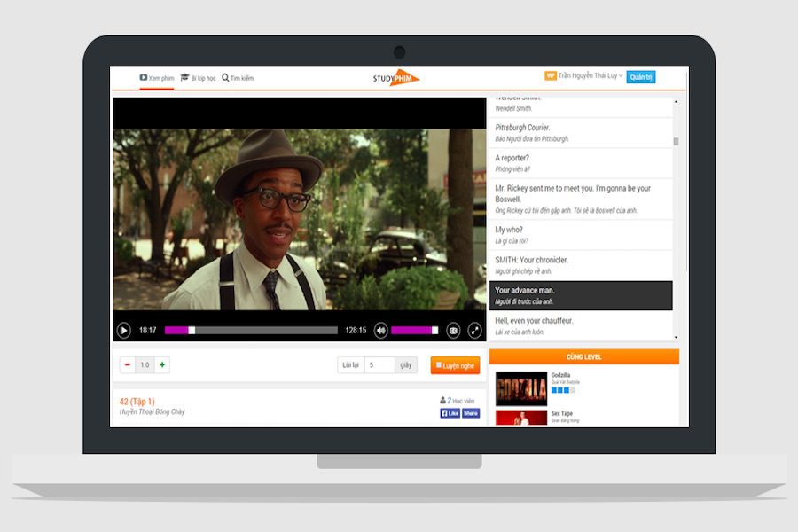
Task: Click the StudyPhim logo
Action: click(x=396, y=78)
